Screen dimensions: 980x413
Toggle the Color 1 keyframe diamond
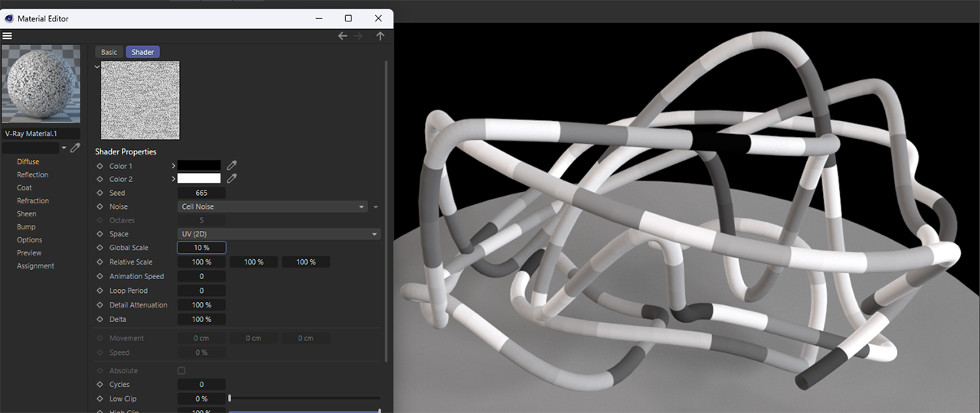pos(100,166)
